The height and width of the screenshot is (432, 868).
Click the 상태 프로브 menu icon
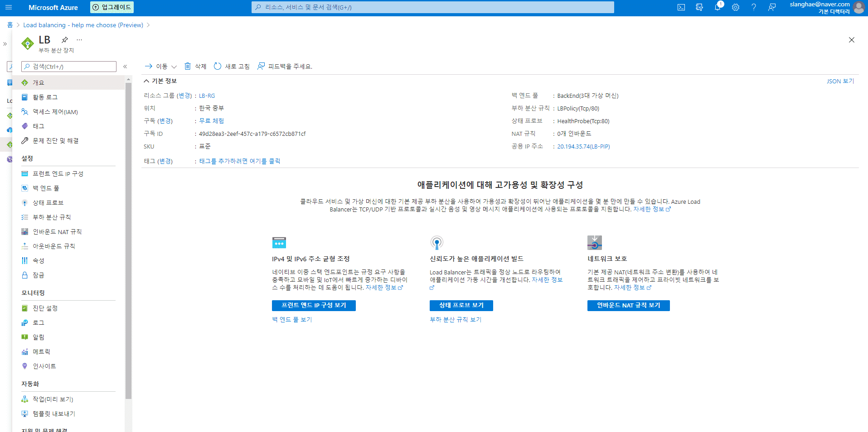(25, 202)
